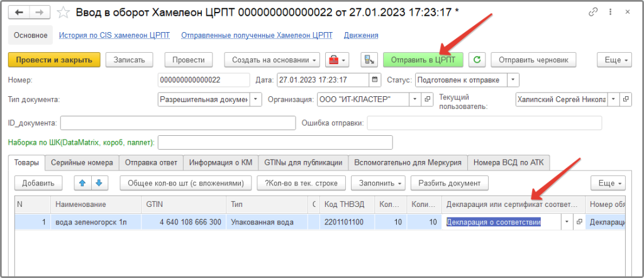The image size is (644, 278).
Task: Expand the Статус dropdown
Action: click(x=513, y=80)
